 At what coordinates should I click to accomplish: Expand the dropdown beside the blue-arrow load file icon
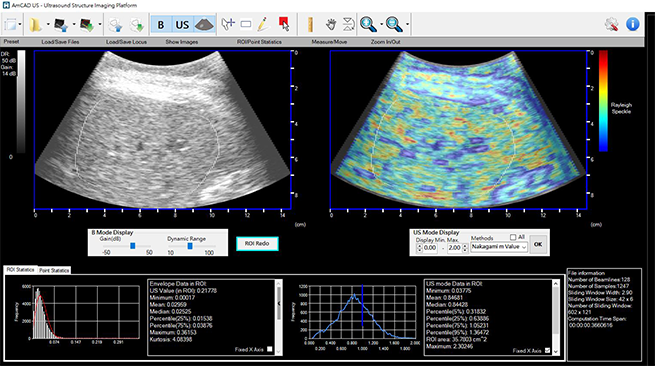[74, 25]
